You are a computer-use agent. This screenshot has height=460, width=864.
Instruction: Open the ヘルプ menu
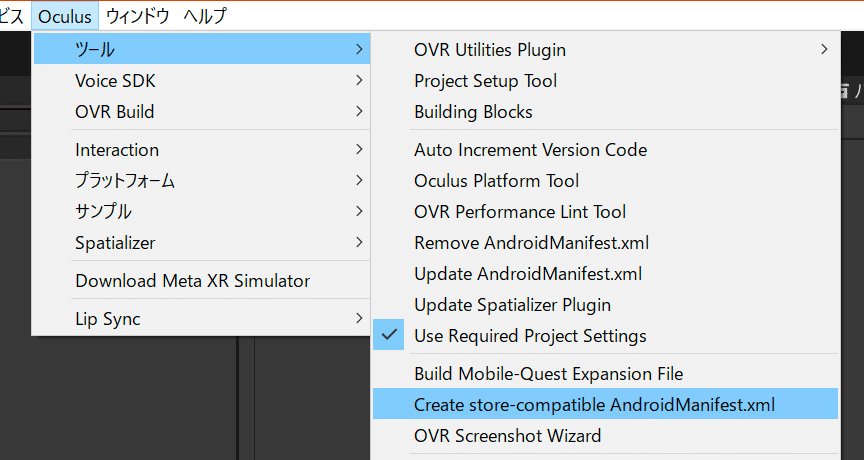click(205, 16)
